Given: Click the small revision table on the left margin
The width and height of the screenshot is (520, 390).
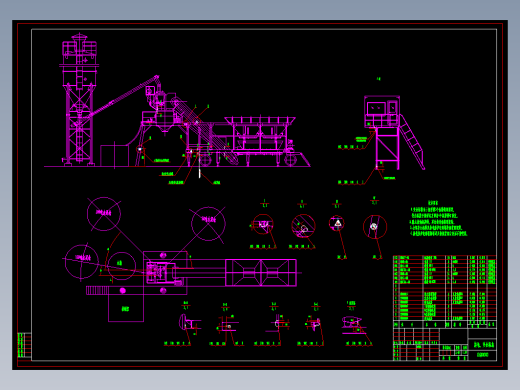Looking at the screenshot, I should pyautogui.click(x=24, y=345).
